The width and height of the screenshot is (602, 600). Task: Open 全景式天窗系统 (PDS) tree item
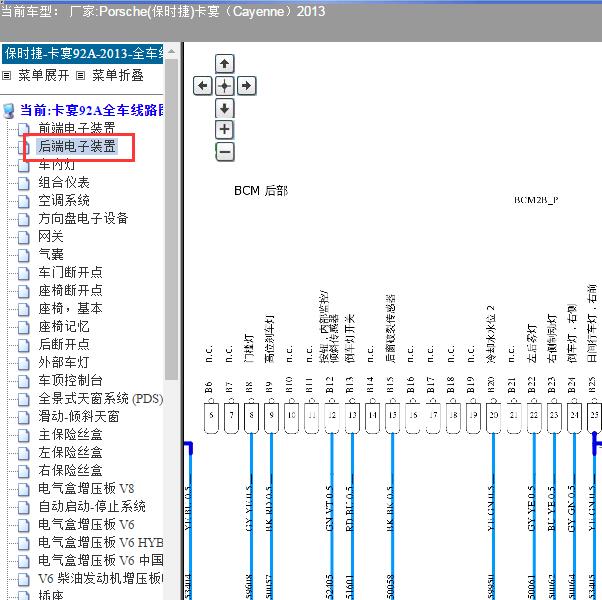(x=101, y=398)
